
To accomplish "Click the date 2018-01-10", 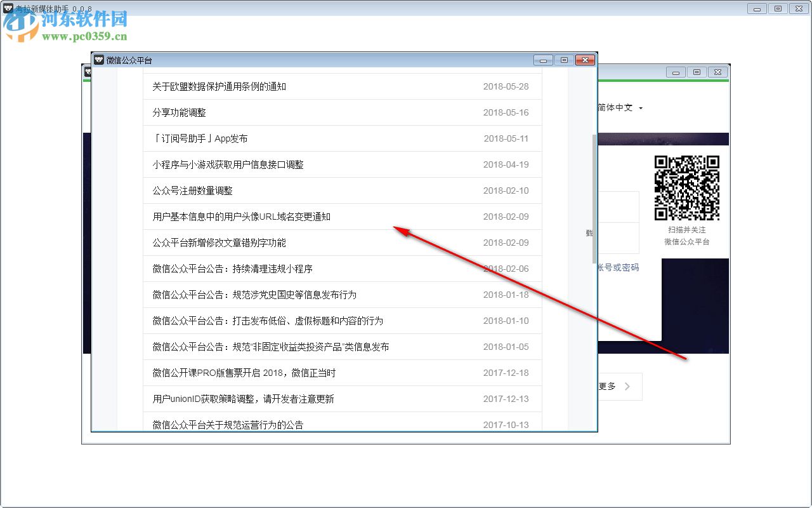I will [x=506, y=321].
